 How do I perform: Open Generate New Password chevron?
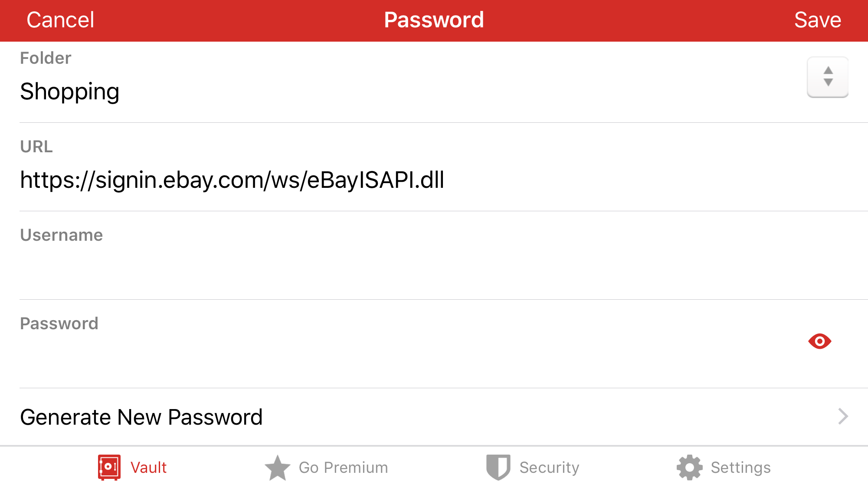click(843, 416)
